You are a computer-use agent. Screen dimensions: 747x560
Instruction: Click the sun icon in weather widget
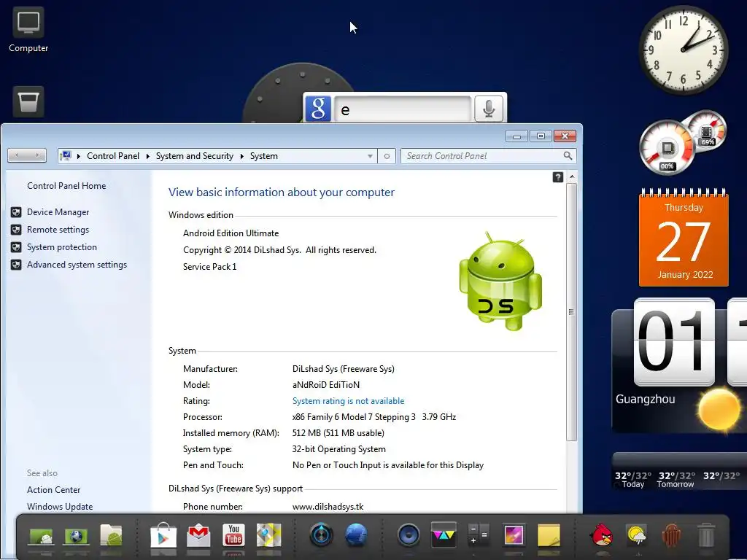pos(719,410)
